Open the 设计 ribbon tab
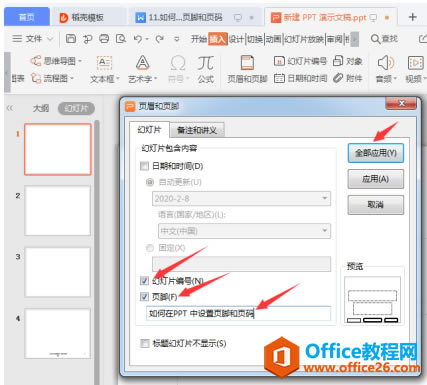 tap(236, 39)
